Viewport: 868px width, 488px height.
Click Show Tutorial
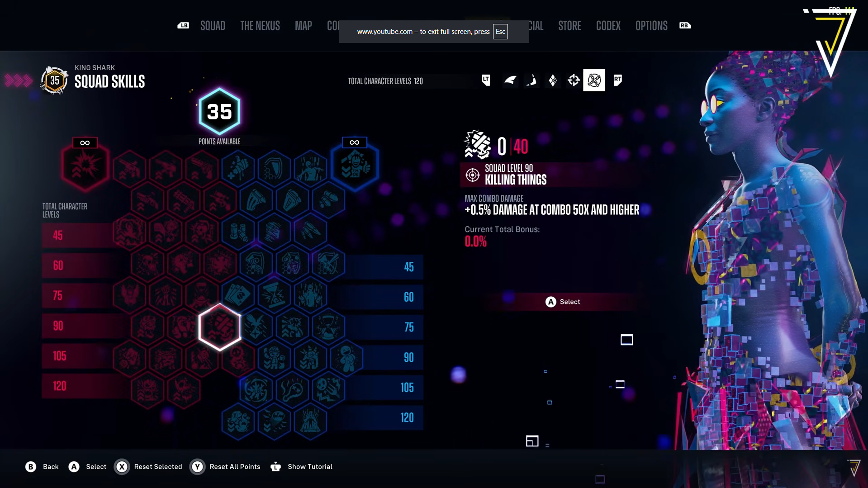pyautogui.click(x=301, y=467)
